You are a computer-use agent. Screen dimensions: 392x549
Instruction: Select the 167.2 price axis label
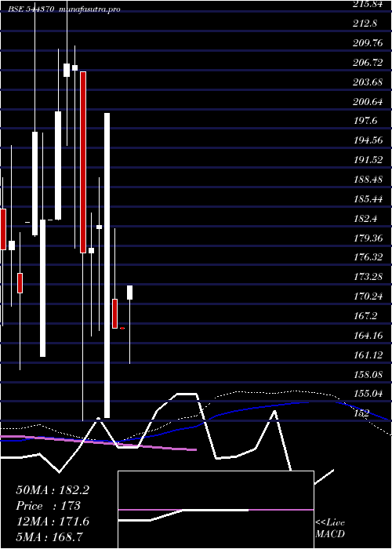coord(365,316)
